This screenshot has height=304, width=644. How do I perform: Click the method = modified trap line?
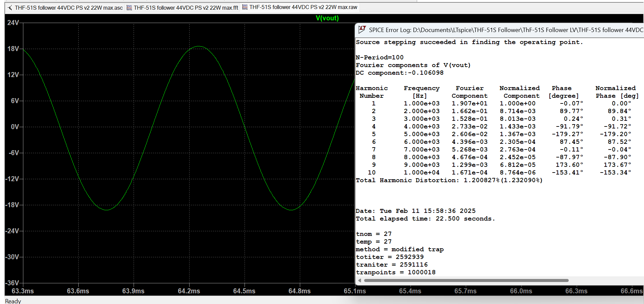[x=399, y=249]
